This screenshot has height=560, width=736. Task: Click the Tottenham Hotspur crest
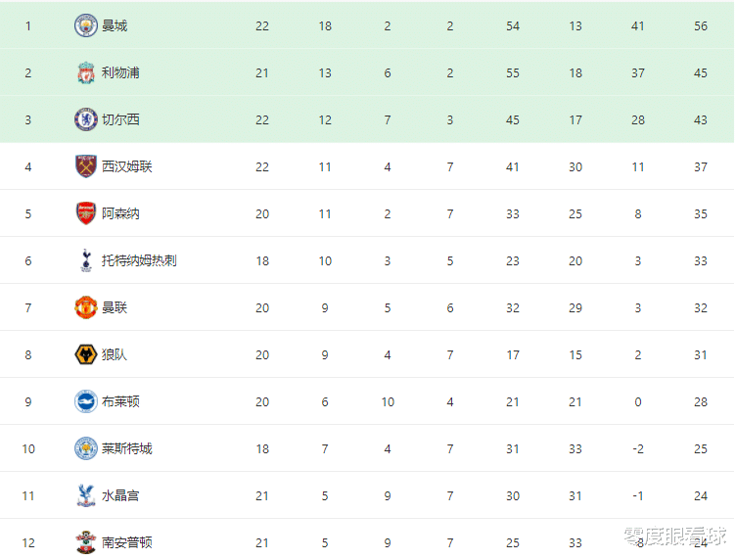[x=86, y=260]
